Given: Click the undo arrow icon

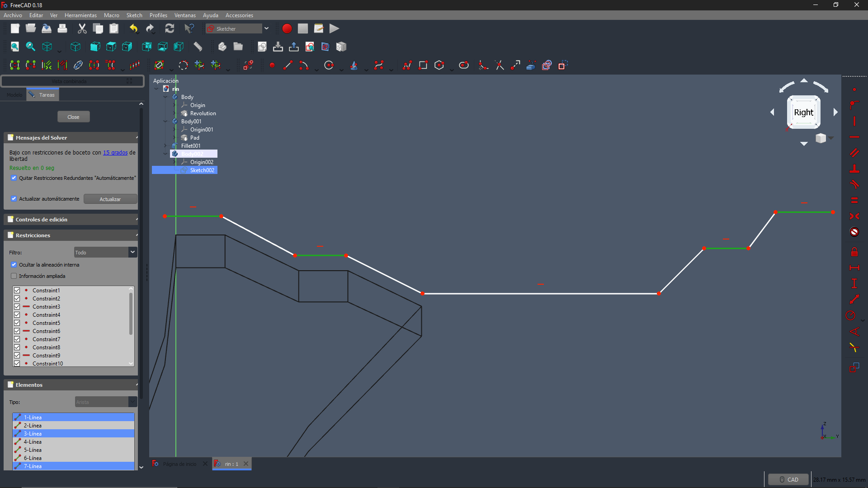Looking at the screenshot, I should (134, 28).
